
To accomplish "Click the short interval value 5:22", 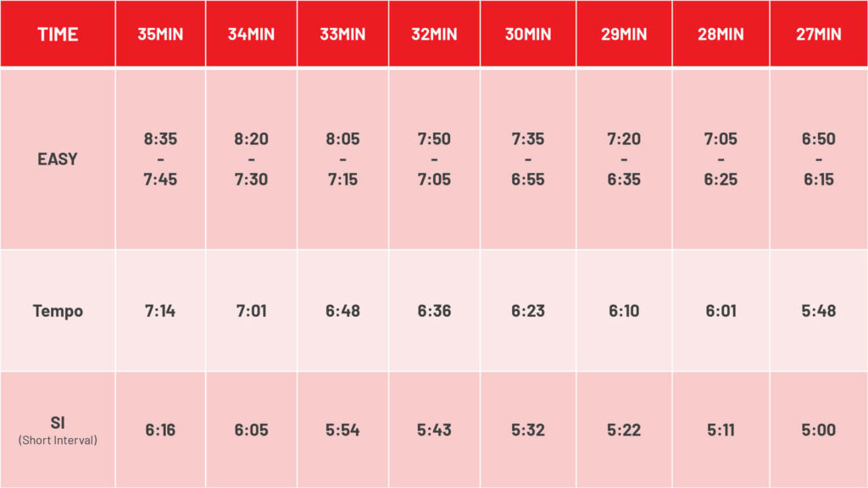I will point(624,430).
